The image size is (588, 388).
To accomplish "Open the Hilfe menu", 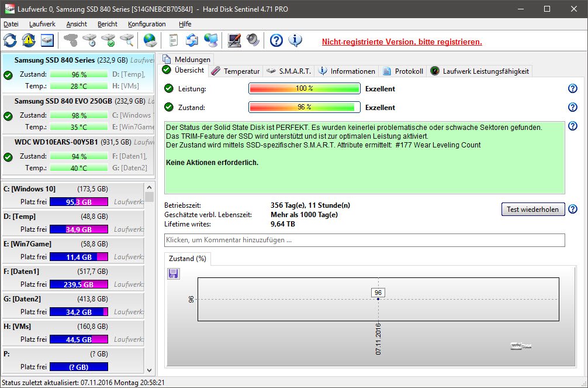I will click(185, 24).
